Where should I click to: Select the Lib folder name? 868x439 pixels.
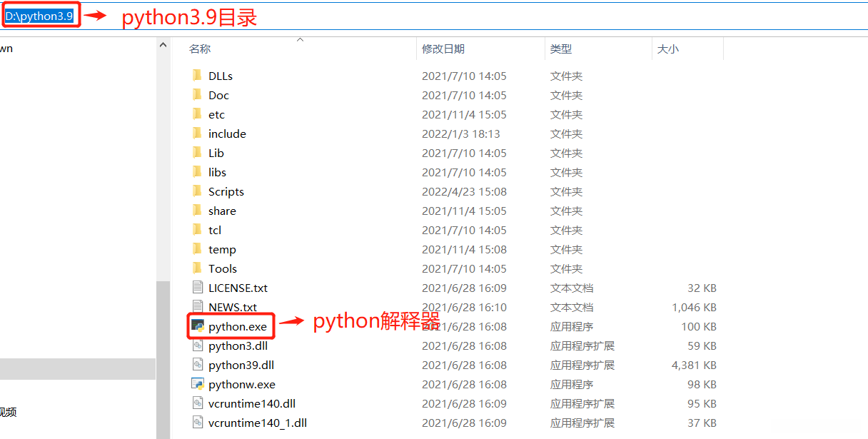pos(216,153)
